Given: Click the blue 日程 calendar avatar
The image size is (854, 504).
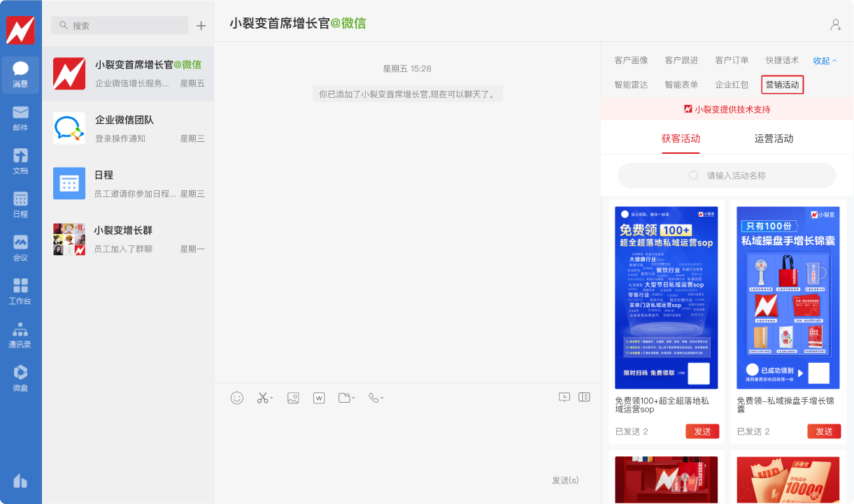Looking at the screenshot, I should point(69,184).
